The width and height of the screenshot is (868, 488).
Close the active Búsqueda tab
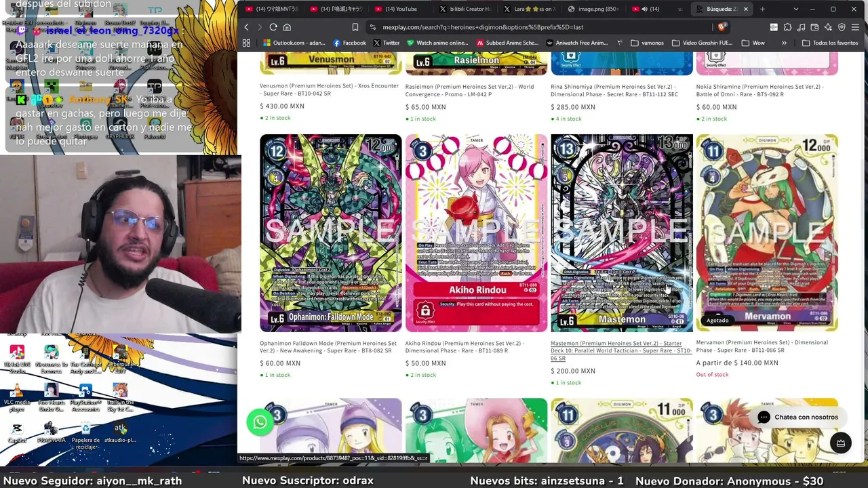(x=746, y=9)
